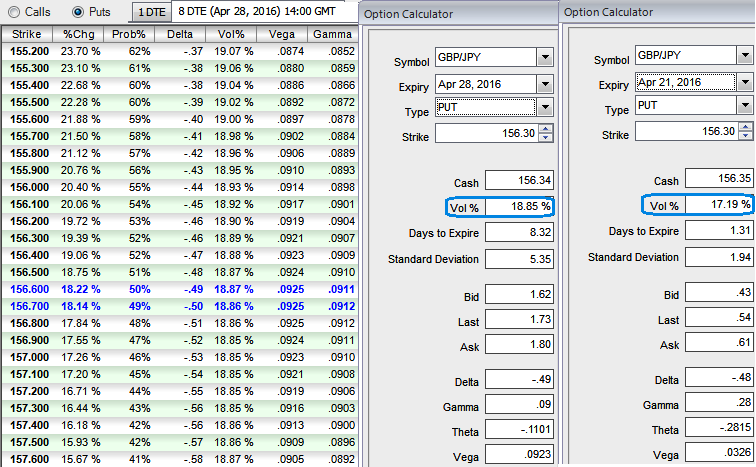Switch to the 1 DTE tab
Image resolution: width=756 pixels, height=467 pixels.
tap(150, 11)
